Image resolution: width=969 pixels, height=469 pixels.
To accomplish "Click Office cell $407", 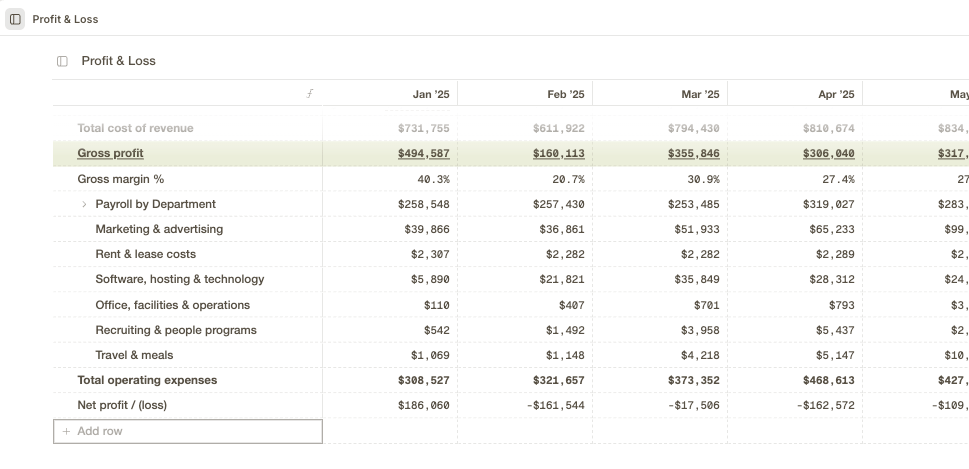I will pyautogui.click(x=572, y=305).
